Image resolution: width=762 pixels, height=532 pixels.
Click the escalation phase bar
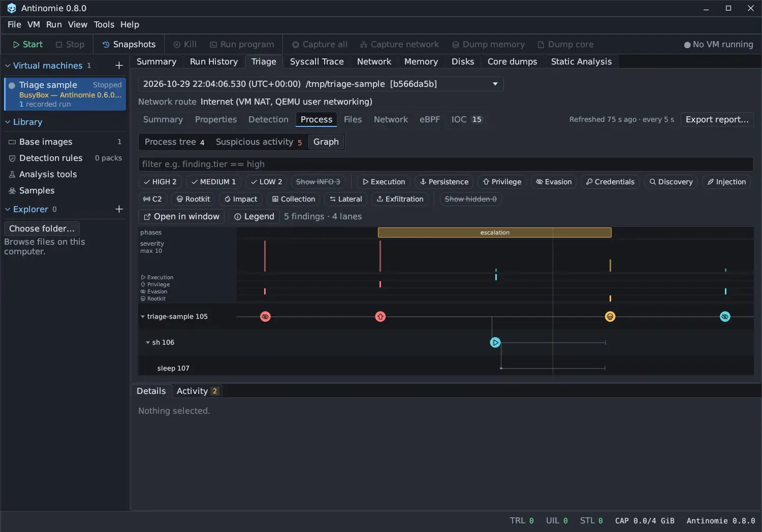pos(495,232)
